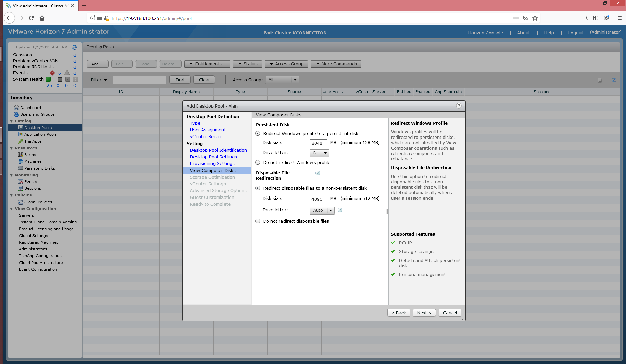Viewport: 626px width, 364px height.
Task: Click the help icon next to Disposable File Redirection
Action: point(317,173)
